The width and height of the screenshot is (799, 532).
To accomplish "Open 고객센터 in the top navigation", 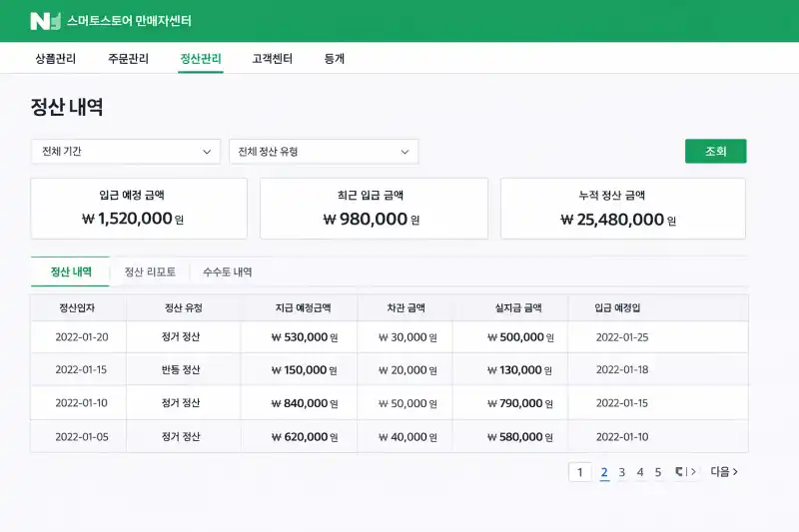I will pos(273,59).
